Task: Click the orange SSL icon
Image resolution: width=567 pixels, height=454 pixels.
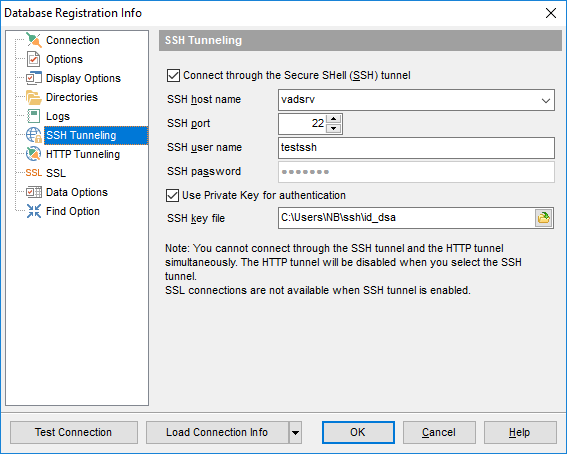Action: point(34,173)
